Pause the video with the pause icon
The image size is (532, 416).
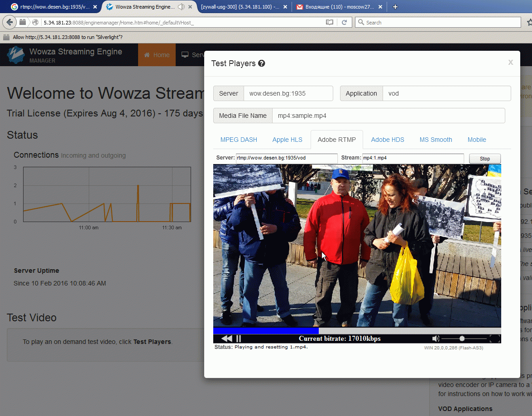(x=239, y=339)
